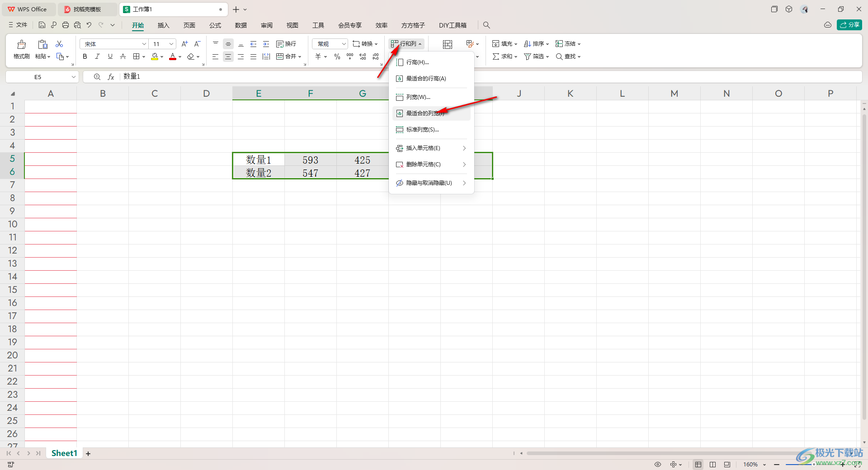Screen dimensions: 868x470
Task: Open the font size 11 dropdown
Action: pyautogui.click(x=171, y=44)
